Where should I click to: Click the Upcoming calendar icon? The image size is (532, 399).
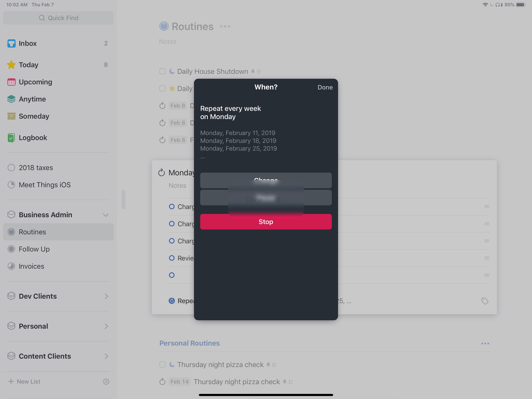point(11,82)
